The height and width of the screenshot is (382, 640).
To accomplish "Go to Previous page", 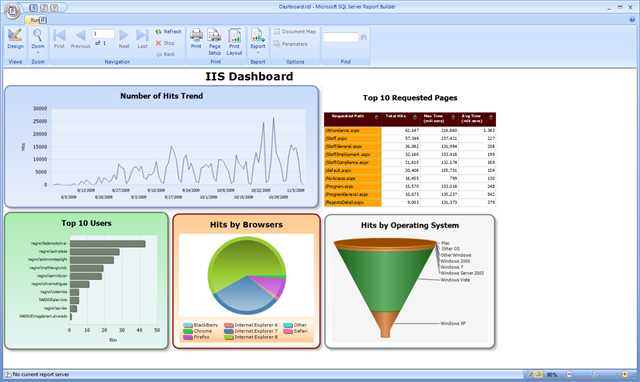I will point(80,39).
